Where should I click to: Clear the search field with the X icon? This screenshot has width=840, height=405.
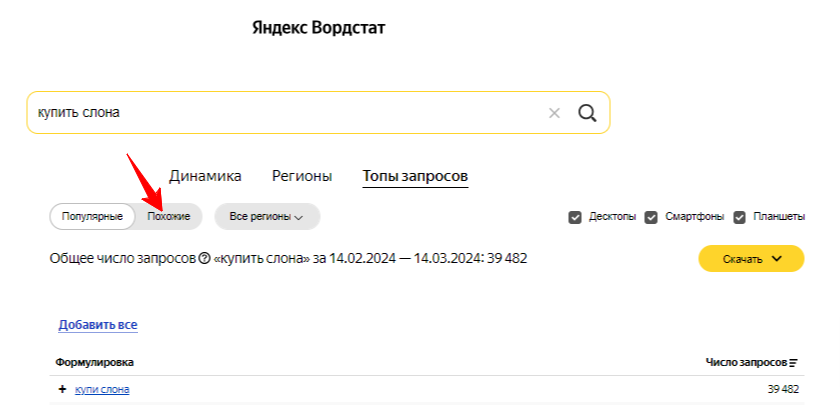click(x=554, y=113)
